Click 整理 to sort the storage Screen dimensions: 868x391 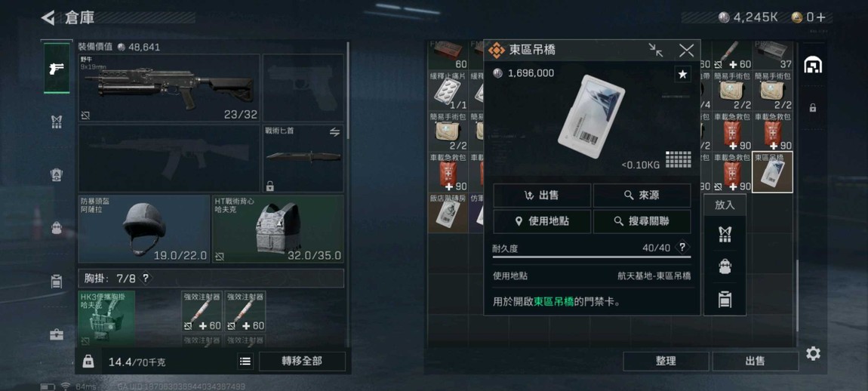coord(666,361)
